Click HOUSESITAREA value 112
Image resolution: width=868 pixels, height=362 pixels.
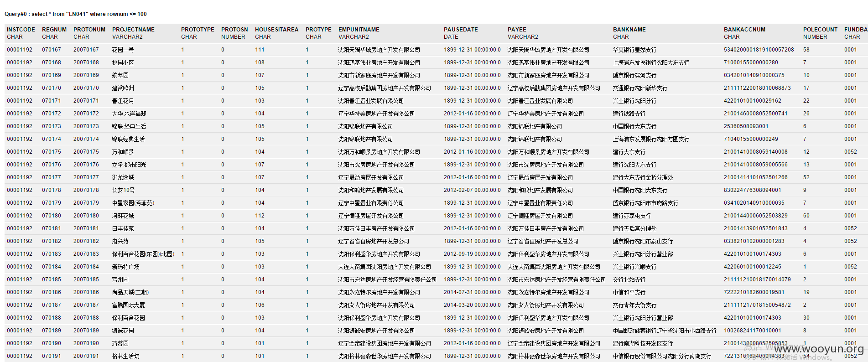pos(260,216)
